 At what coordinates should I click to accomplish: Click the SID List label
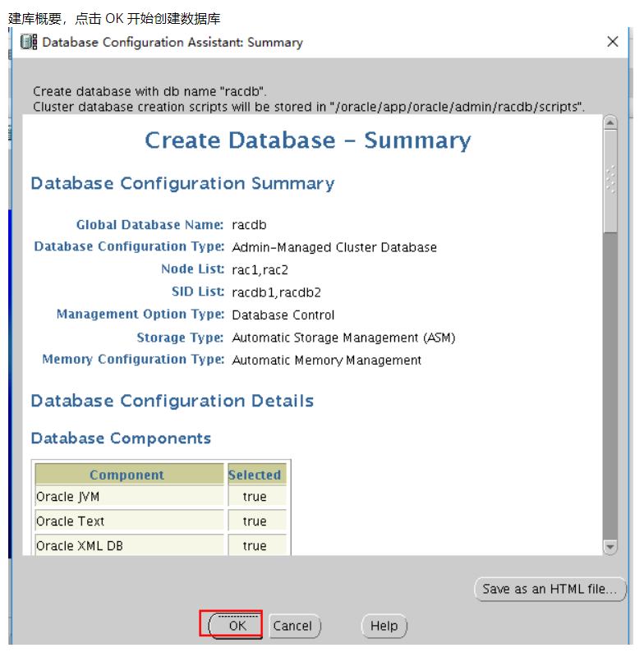pos(198,292)
